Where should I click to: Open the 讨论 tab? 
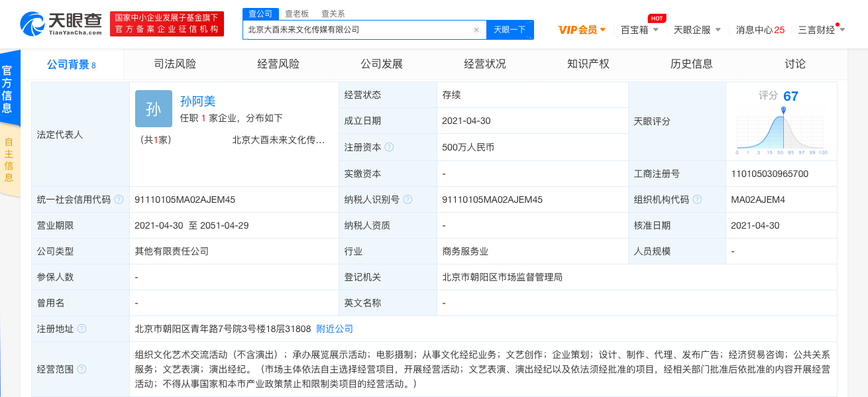click(x=795, y=64)
